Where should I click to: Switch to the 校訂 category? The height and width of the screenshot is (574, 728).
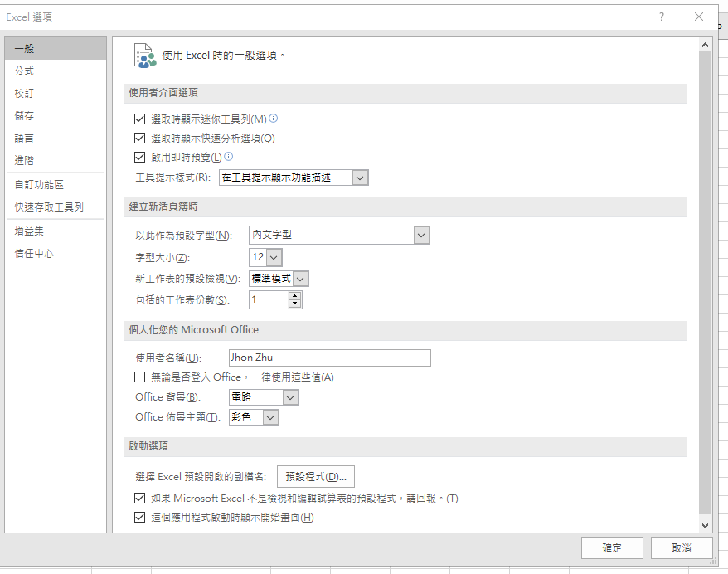pyautogui.click(x=56, y=94)
